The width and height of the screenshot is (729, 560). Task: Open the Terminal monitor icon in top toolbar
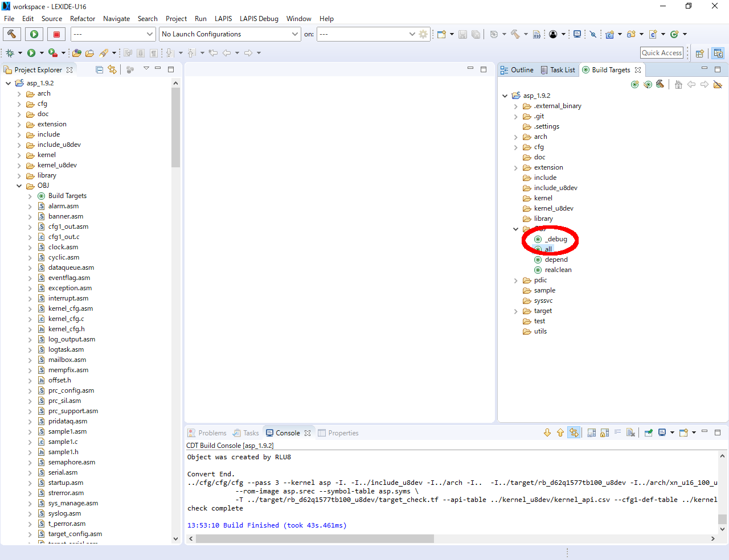[x=577, y=34]
